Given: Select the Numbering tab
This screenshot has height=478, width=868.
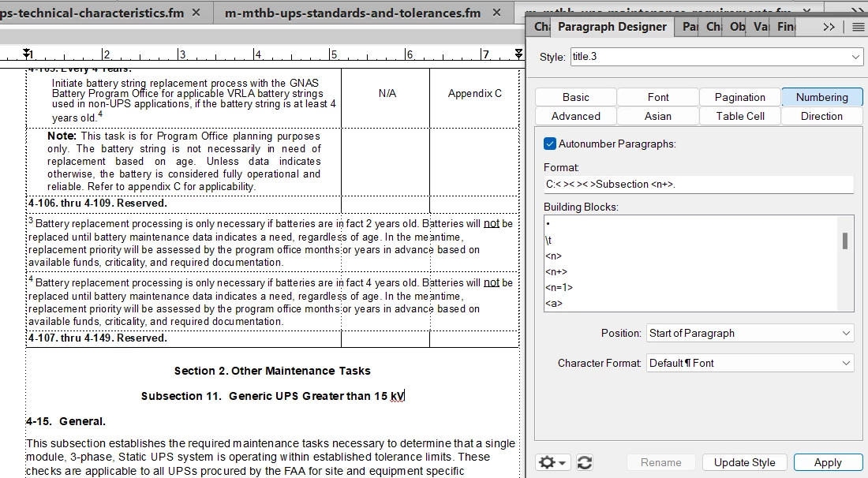Looking at the screenshot, I should [821, 97].
